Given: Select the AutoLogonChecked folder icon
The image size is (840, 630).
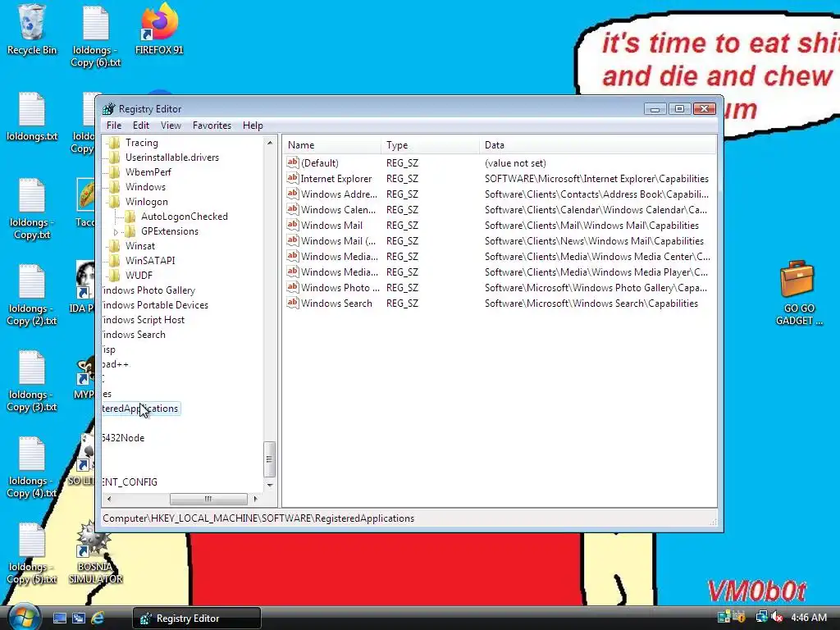Looking at the screenshot, I should (130, 217).
